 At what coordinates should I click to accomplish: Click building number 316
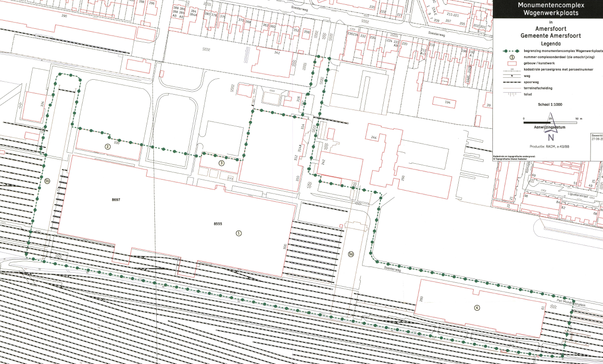298,98
